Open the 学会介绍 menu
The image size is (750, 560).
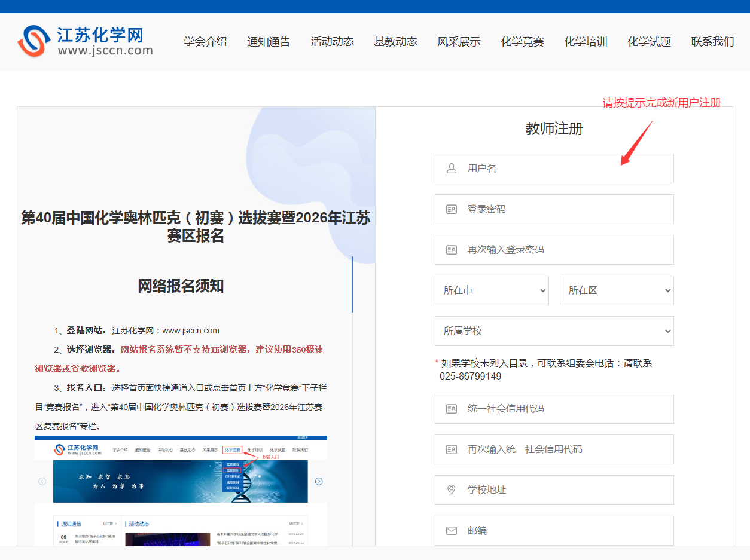[x=205, y=42]
